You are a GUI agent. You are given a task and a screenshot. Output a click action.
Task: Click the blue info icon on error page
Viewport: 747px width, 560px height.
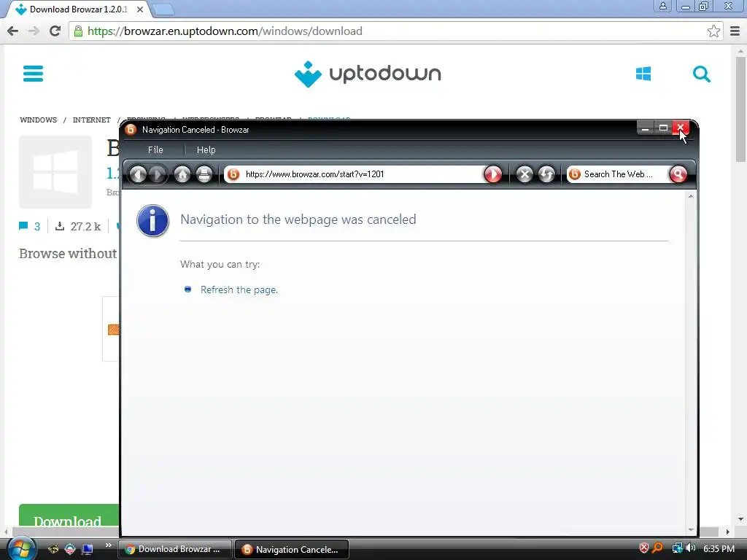153,221
